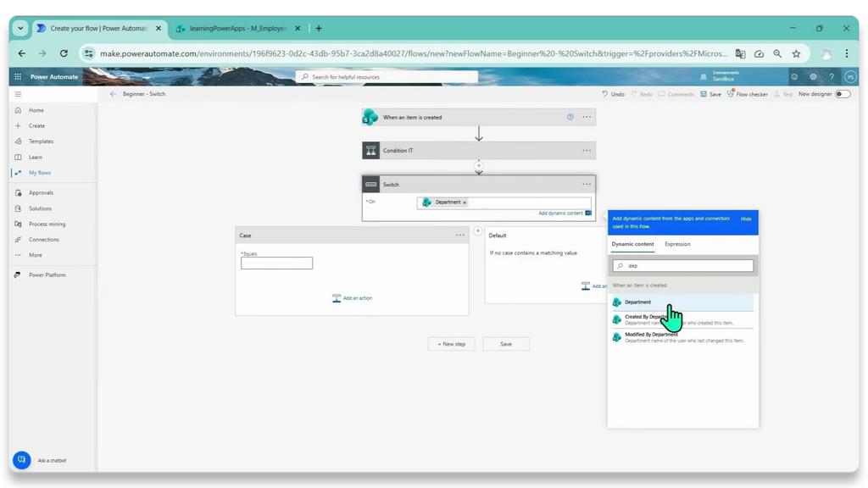Expand the Condition IT step
The image size is (868, 488).
pyautogui.click(x=479, y=151)
